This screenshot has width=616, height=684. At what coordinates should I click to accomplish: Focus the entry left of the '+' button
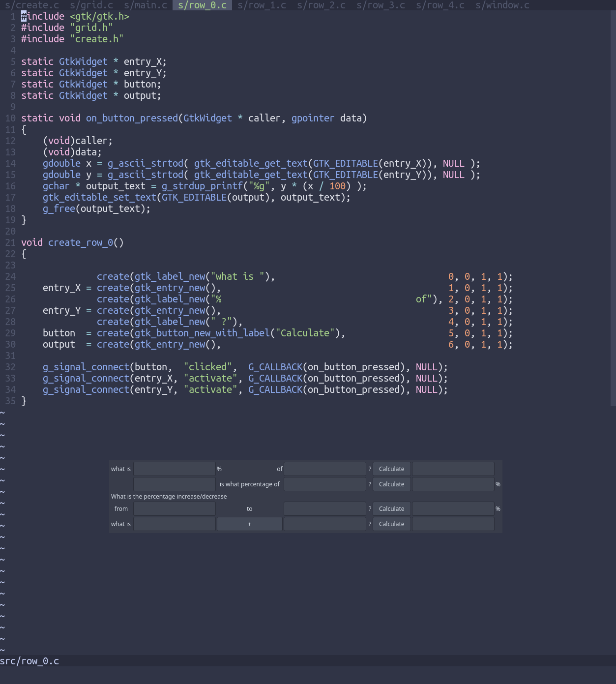point(175,524)
